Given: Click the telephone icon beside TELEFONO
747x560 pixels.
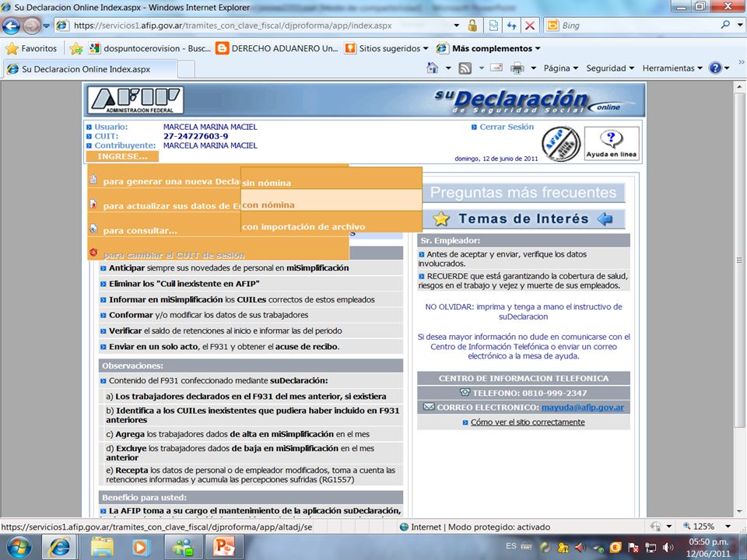Looking at the screenshot, I should pos(465,392).
